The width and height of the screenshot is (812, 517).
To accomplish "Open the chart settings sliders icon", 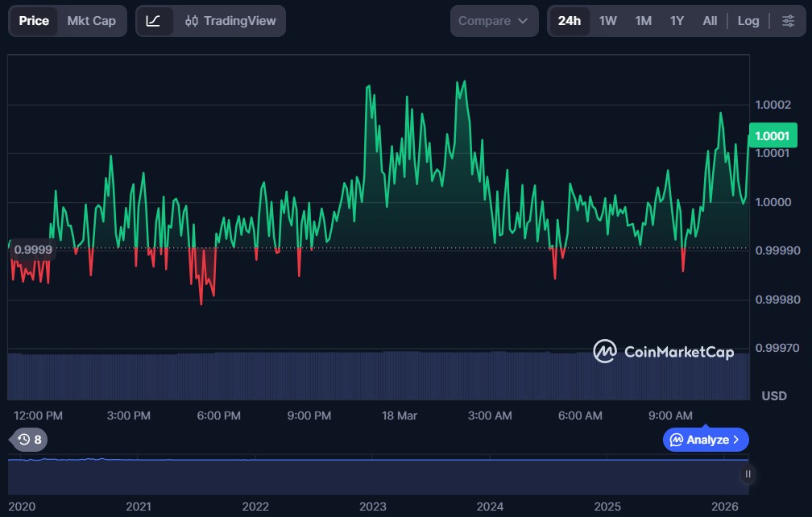I will (788, 21).
